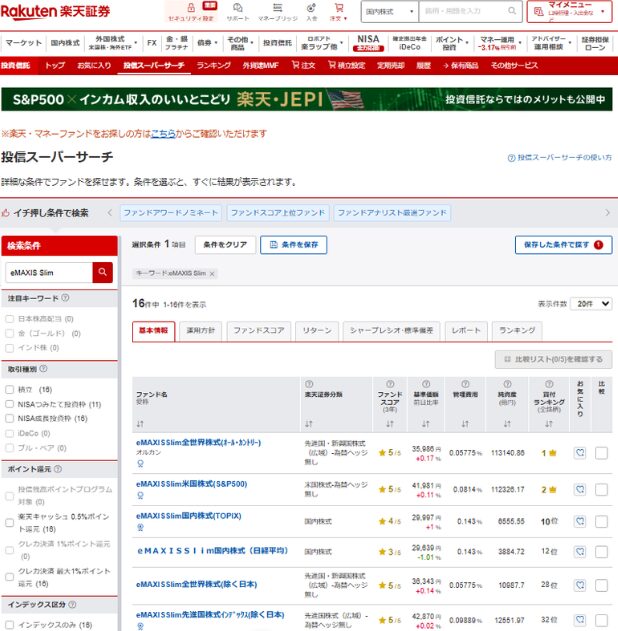
Task: Switch to シャープレシオ・標準偏差 tab
Action: tap(391, 331)
